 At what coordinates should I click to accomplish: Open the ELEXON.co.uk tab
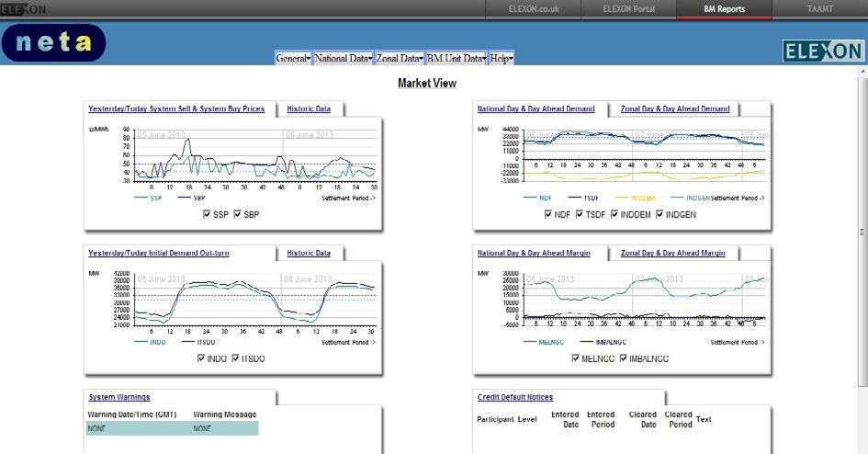point(534,9)
